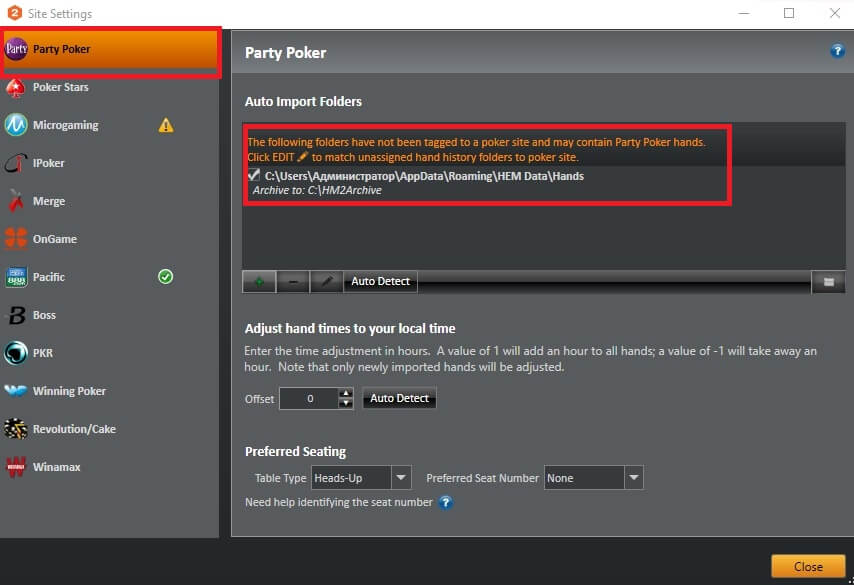Viewport: 854px width, 585px height.
Task: Switch to Poker Stars site settings
Action: coord(109,87)
